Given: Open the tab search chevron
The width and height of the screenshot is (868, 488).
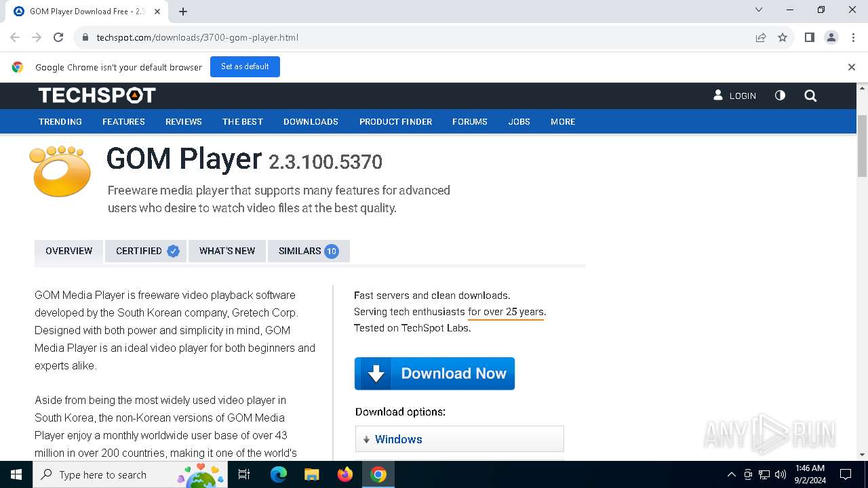Looking at the screenshot, I should [x=759, y=10].
